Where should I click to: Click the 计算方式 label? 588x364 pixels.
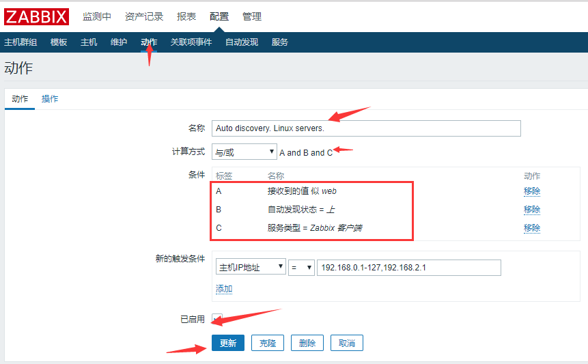tap(188, 152)
